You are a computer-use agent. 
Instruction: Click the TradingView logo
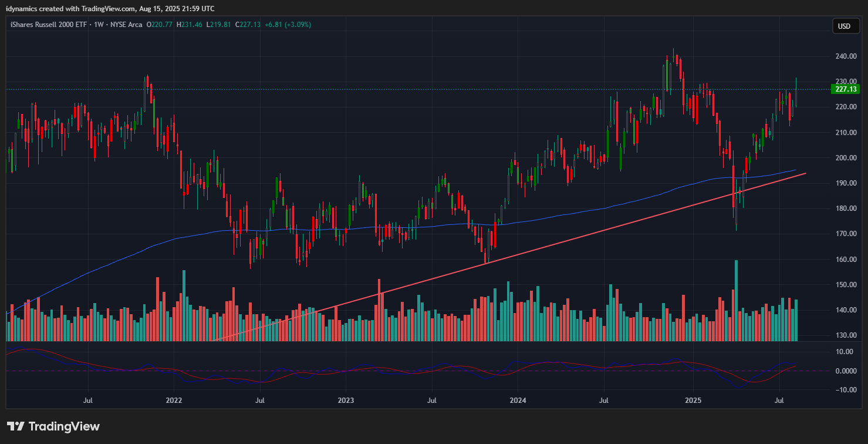(53, 426)
